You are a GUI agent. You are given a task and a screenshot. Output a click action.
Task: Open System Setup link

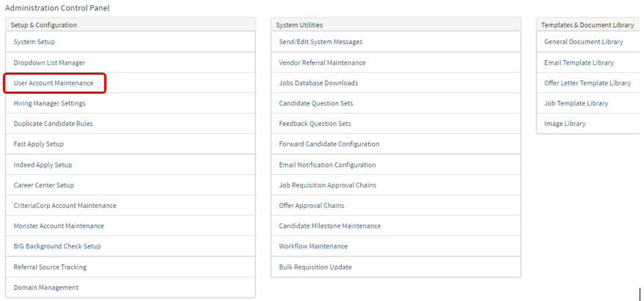click(34, 42)
